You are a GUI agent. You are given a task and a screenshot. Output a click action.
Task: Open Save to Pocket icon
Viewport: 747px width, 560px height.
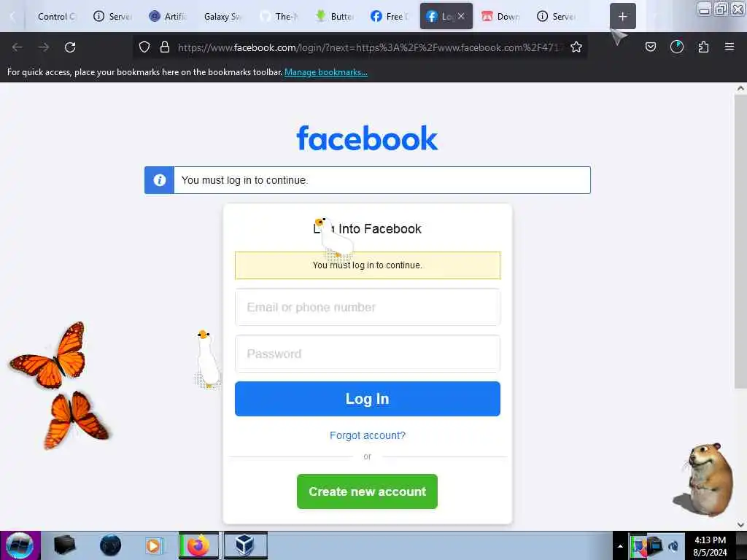(650, 47)
